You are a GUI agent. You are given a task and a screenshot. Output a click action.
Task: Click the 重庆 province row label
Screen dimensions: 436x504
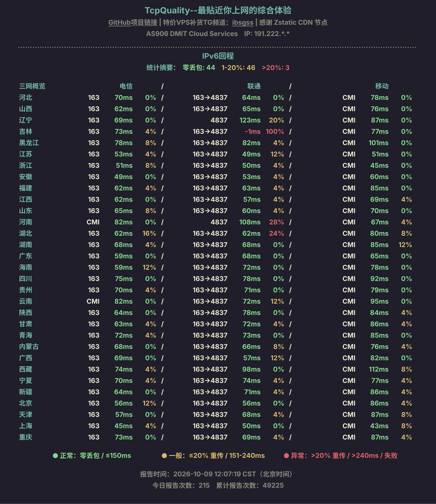click(26, 437)
